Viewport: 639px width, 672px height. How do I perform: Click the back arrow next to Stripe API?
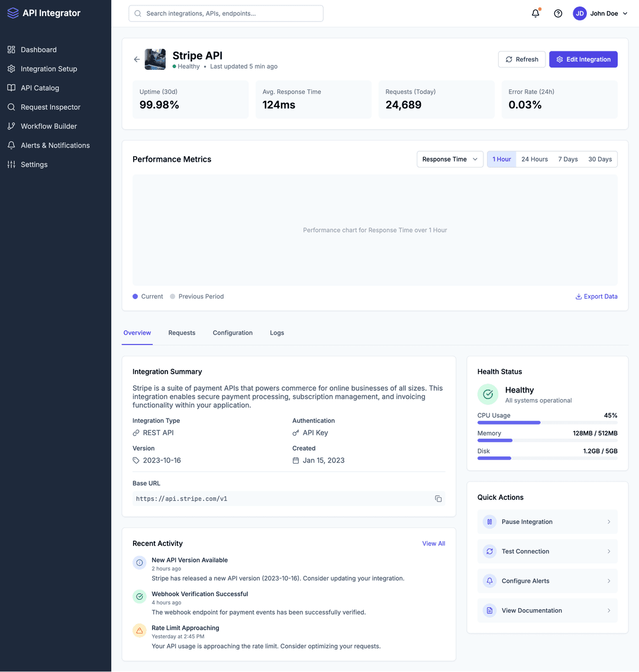click(x=136, y=59)
